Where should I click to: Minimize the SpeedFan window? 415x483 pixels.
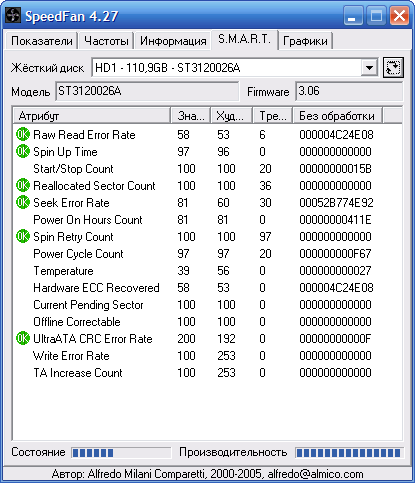click(x=353, y=16)
